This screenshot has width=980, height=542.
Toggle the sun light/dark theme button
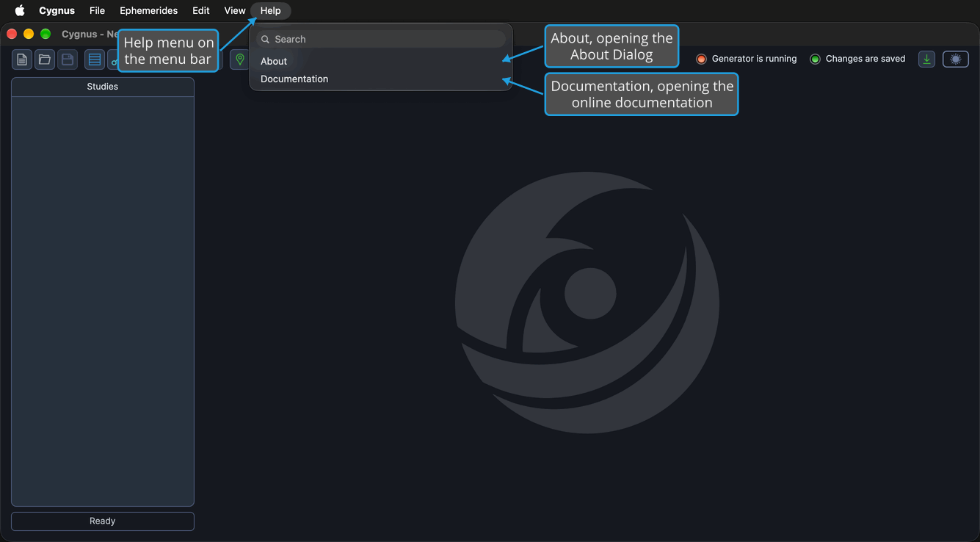(x=956, y=59)
